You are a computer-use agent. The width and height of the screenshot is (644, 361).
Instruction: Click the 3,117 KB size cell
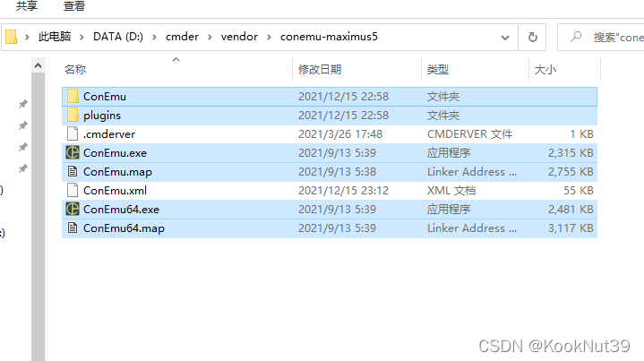(x=571, y=228)
